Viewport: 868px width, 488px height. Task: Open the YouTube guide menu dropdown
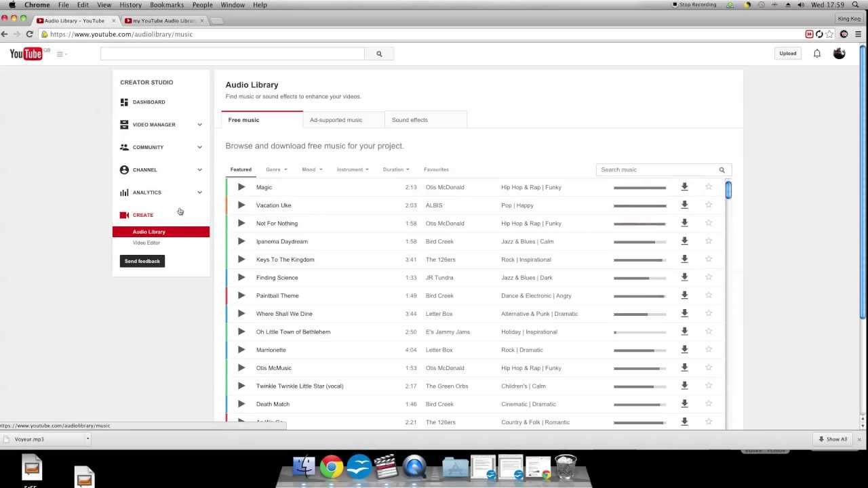[62, 54]
